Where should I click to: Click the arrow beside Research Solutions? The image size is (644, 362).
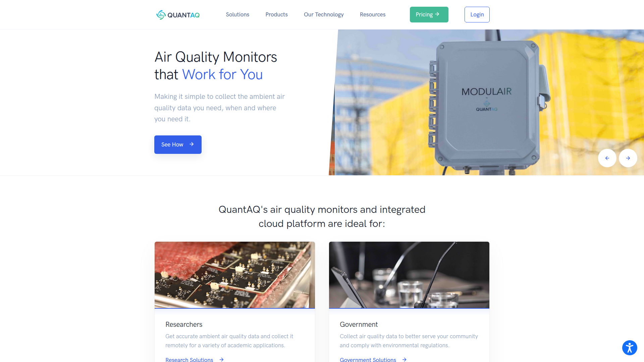coord(221,359)
